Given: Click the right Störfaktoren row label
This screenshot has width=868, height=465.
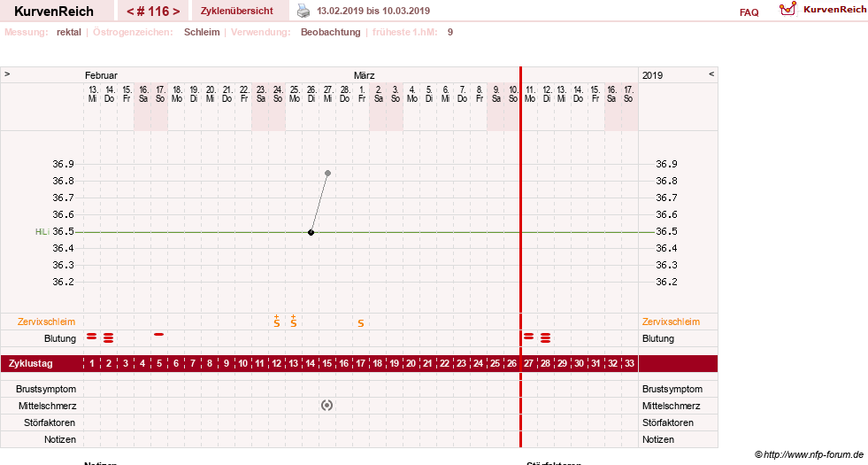Looking at the screenshot, I should pyautogui.click(x=668, y=422).
